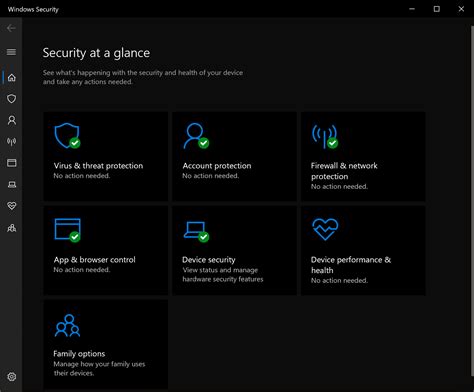The image size is (474, 392).
Task: Expand the hamburger navigation menu
Action: tap(11, 52)
